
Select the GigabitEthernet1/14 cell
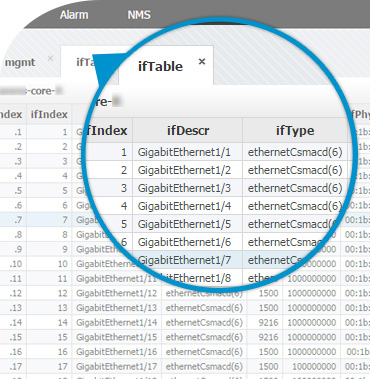click(x=116, y=323)
